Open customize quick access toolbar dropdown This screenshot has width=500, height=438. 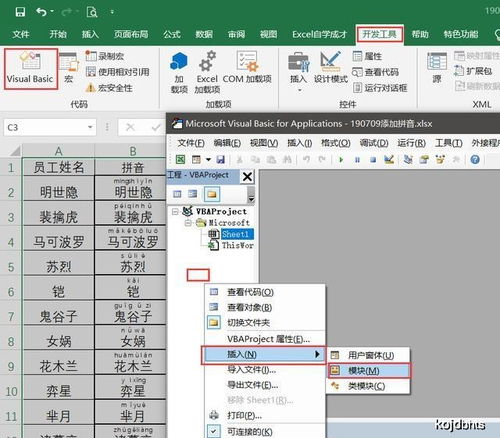click(112, 12)
